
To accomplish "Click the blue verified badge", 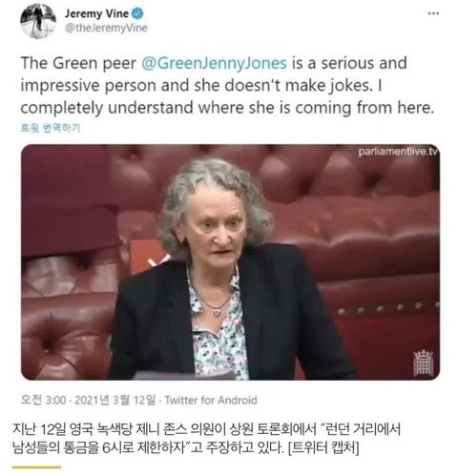I will point(138,13).
